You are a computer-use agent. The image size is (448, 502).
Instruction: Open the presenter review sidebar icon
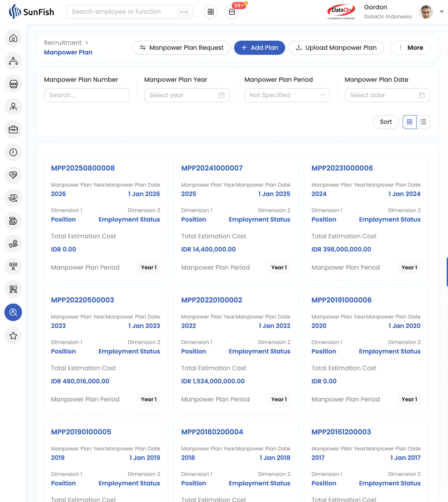pyautogui.click(x=13, y=267)
